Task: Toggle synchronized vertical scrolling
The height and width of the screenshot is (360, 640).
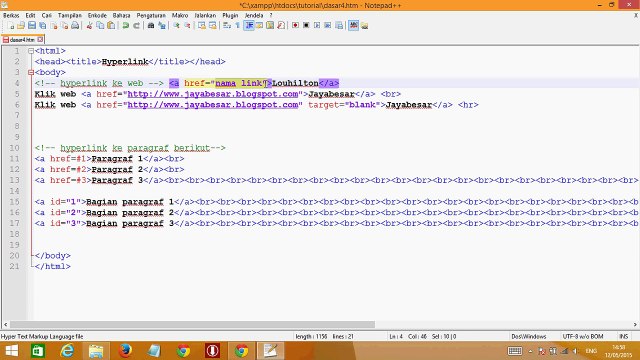Action: (202, 25)
